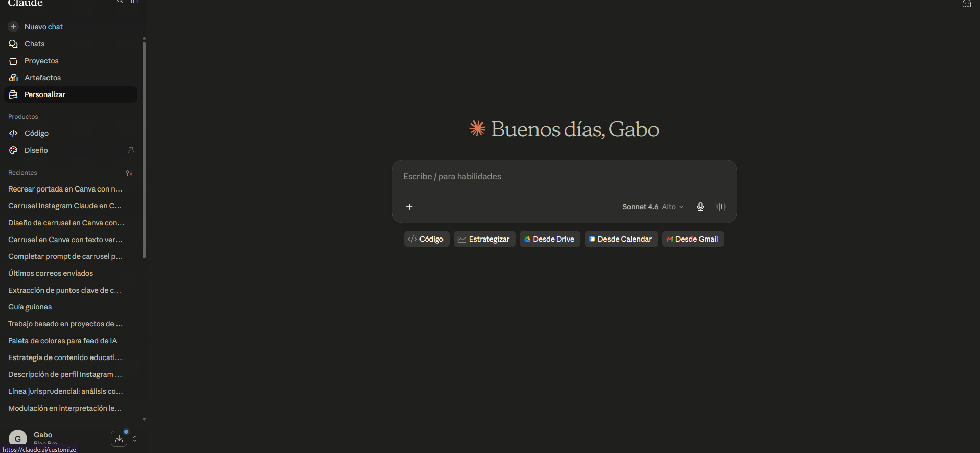Choose the Estrategizar suggestion chip

[x=484, y=239]
